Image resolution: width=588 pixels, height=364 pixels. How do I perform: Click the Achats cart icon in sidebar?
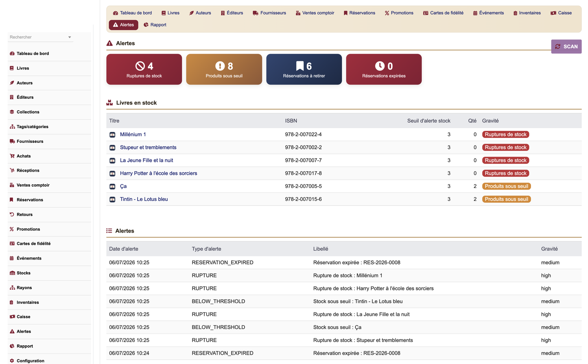pyautogui.click(x=12, y=156)
